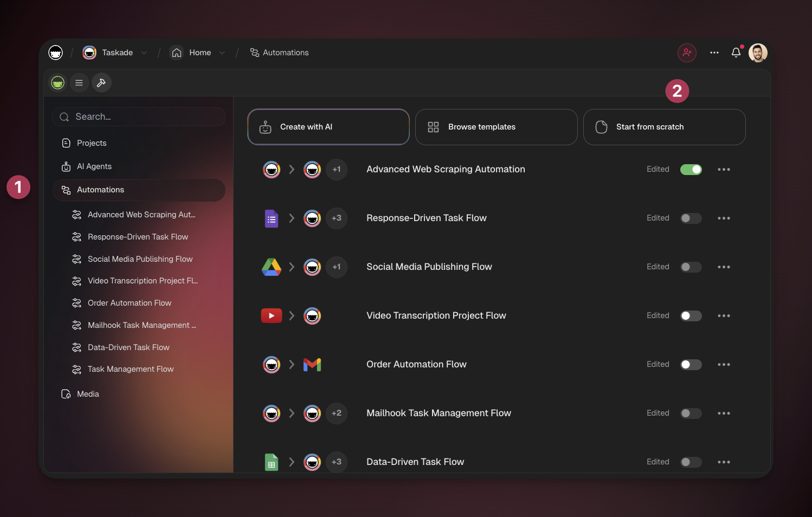
Task: Open Task Management Flow in sidebar
Action: [131, 369]
